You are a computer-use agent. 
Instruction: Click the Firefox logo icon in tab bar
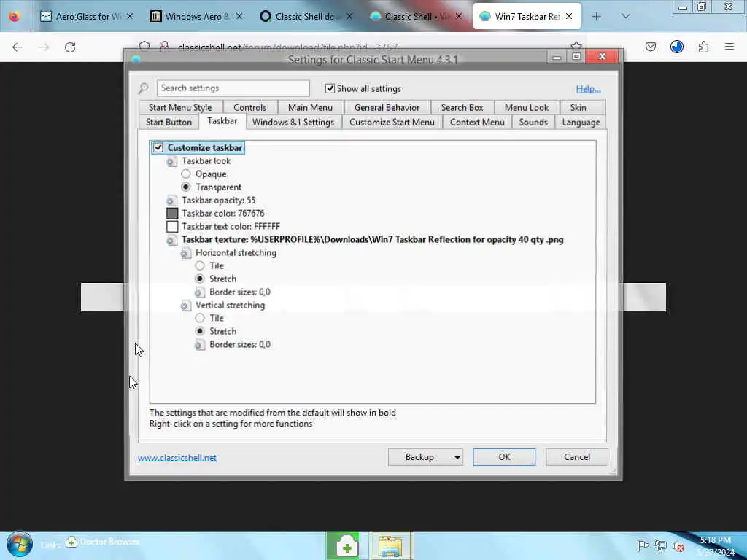tap(15, 16)
